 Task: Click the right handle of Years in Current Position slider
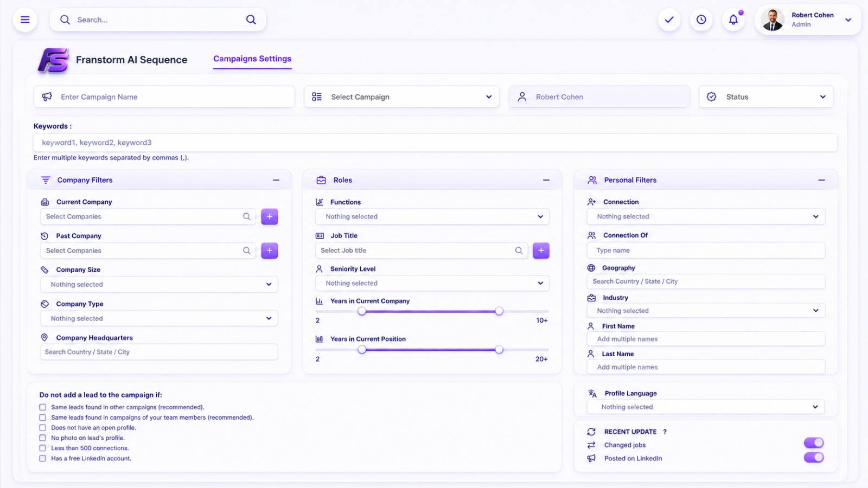tap(499, 350)
